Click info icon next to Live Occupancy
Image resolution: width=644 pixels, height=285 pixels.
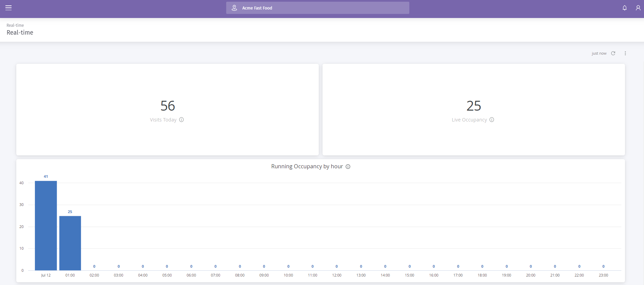click(492, 119)
